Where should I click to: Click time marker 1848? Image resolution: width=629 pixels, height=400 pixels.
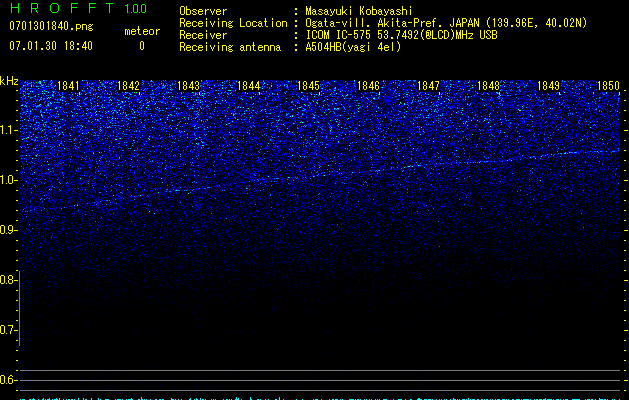(x=489, y=86)
